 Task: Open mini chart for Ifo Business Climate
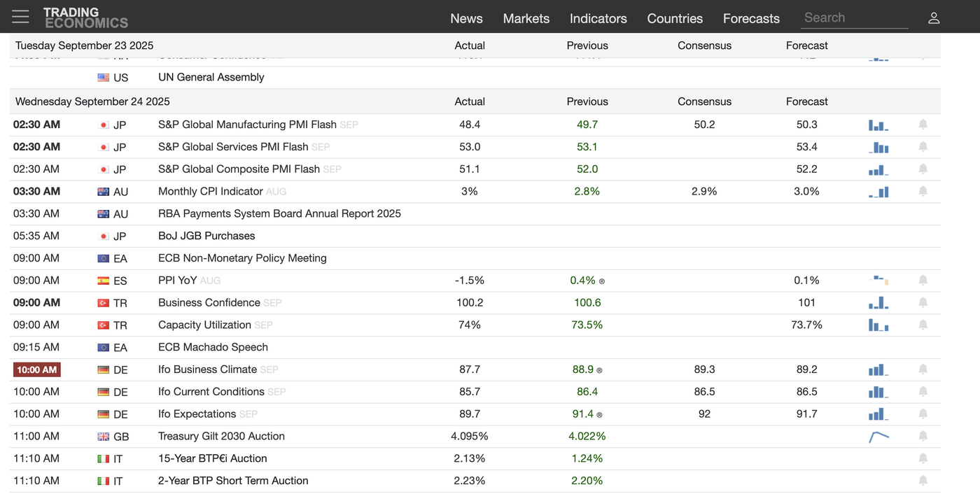tap(878, 369)
